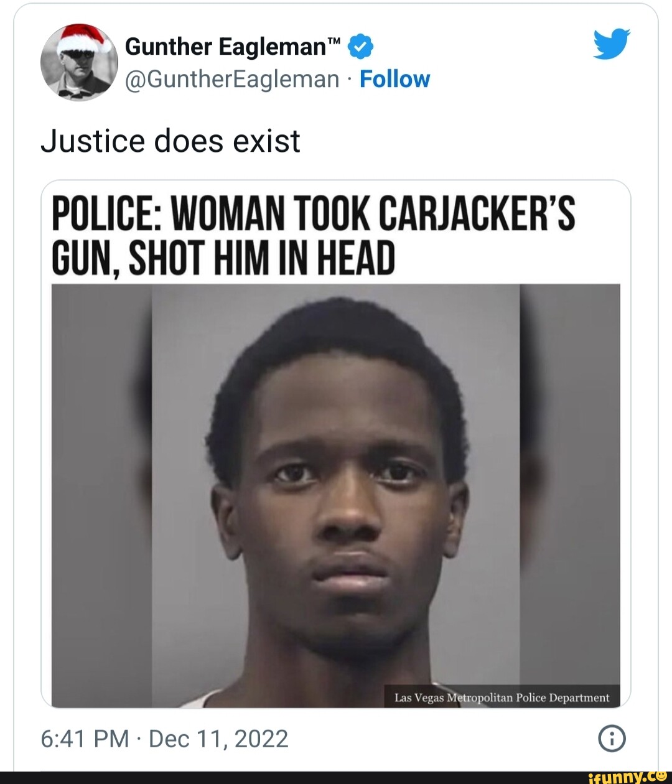Click the Twitter bird logo
Image resolution: width=672 pixels, height=784 pixels.
point(611,44)
